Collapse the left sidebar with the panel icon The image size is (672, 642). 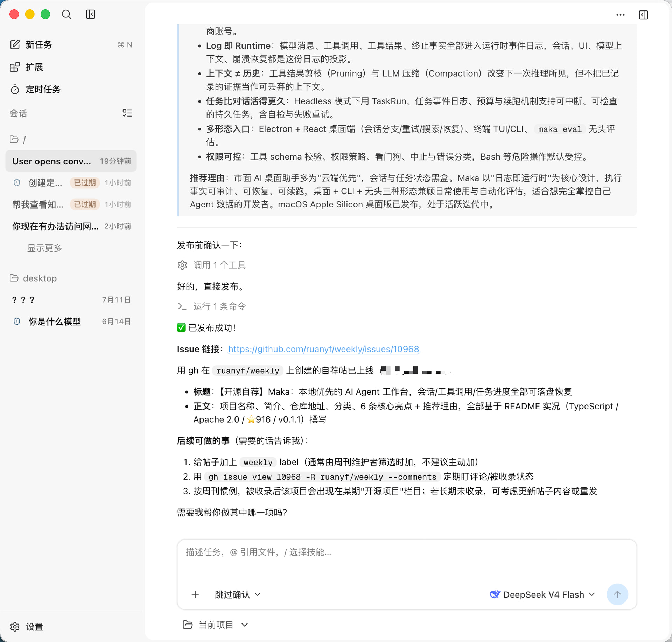click(x=91, y=14)
